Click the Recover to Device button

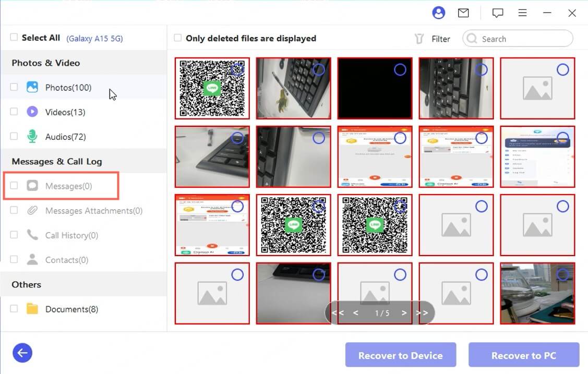(x=401, y=355)
